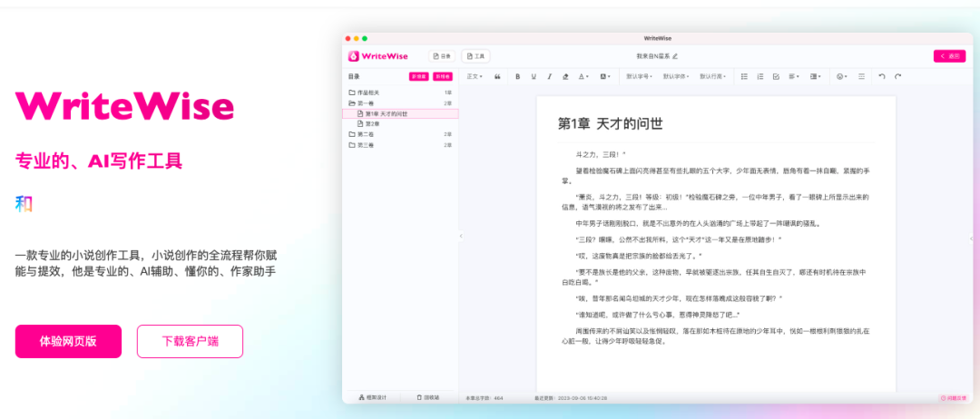This screenshot has height=419, width=980.
Task: Open the 默认字号 font size dropdown
Action: tap(640, 77)
